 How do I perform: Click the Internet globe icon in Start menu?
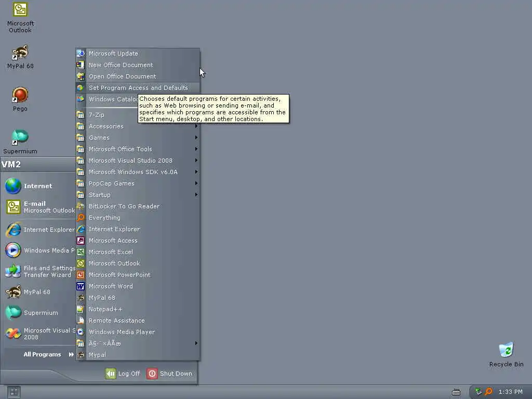tap(13, 186)
